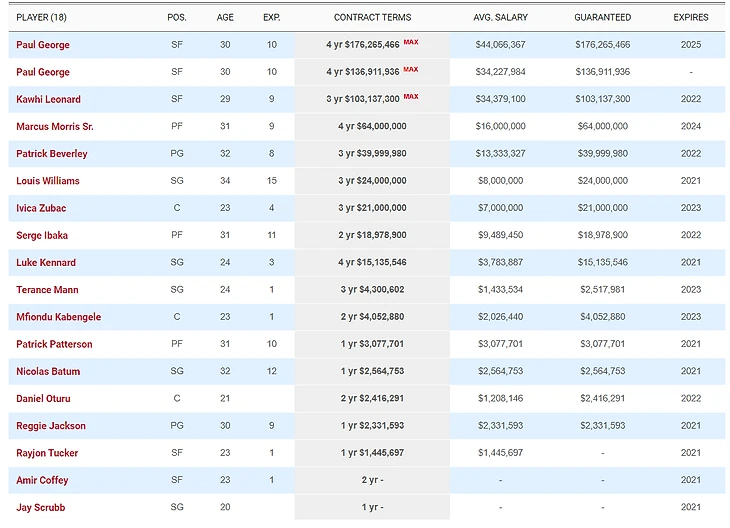The image size is (730, 528).
Task: Select the 4 yr $176,265,466 contract cell
Action: click(372, 45)
